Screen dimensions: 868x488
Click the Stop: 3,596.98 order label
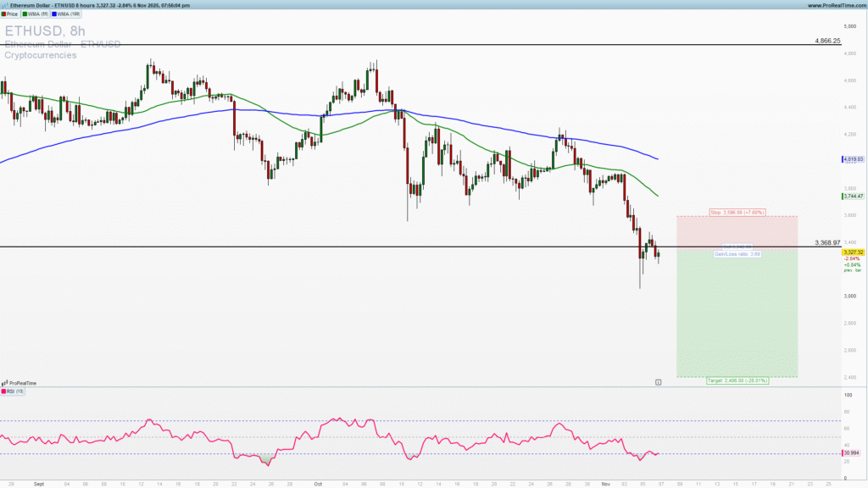(737, 210)
